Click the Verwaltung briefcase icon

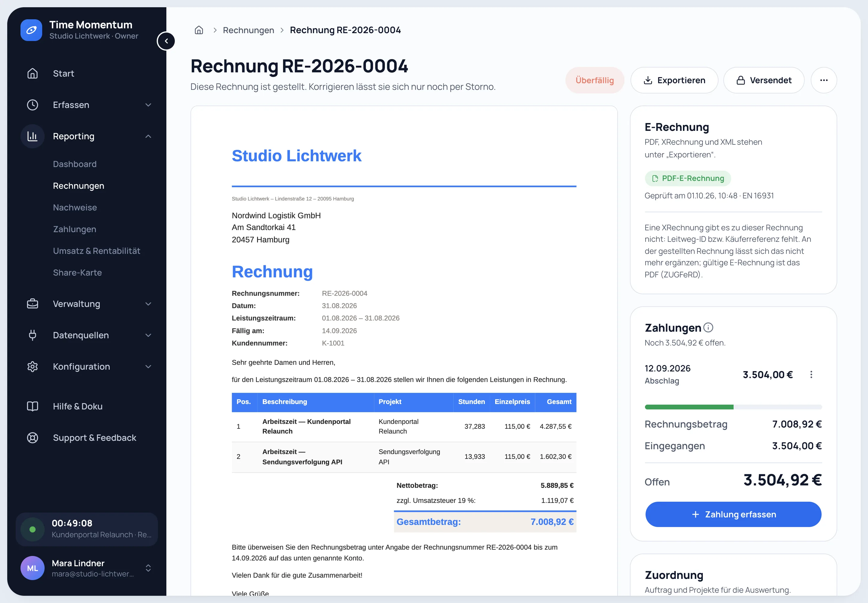click(33, 304)
